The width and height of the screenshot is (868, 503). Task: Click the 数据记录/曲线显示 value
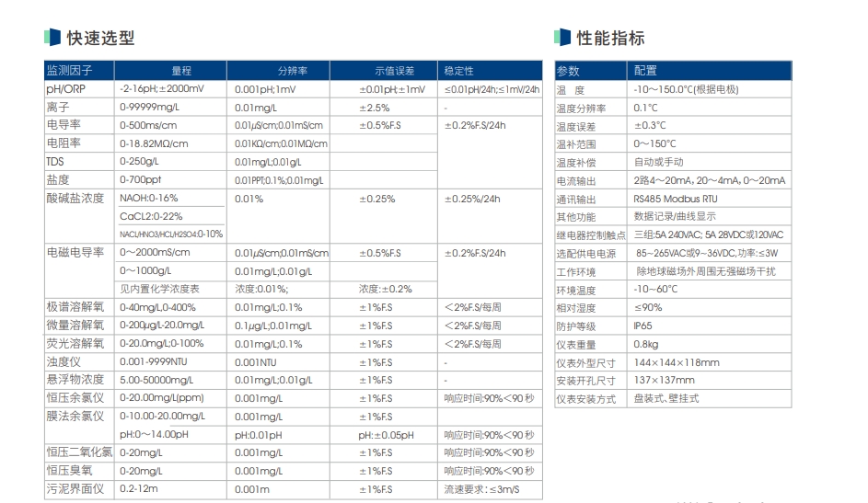click(675, 216)
